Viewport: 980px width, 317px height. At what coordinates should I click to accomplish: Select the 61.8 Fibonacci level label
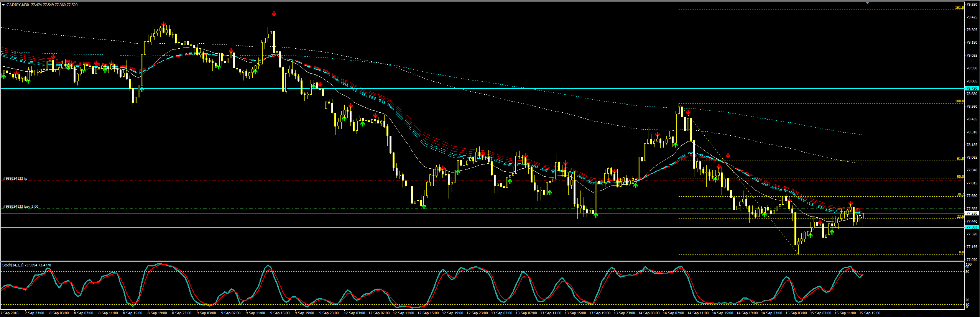click(960, 158)
